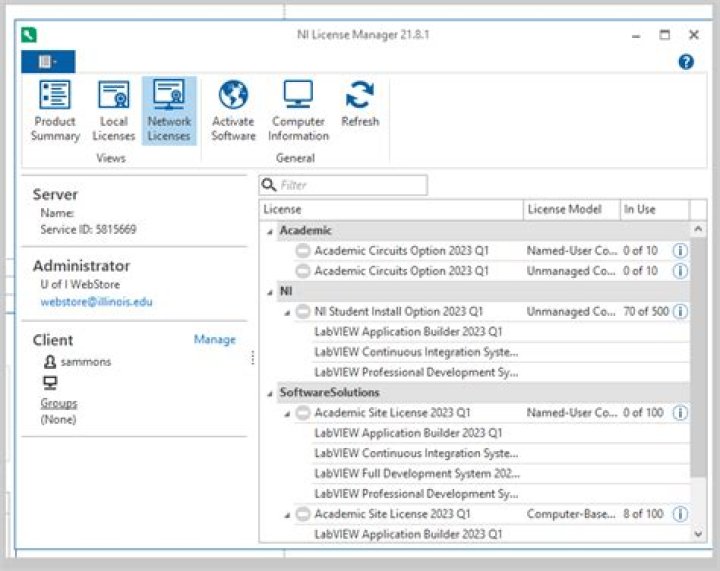The image size is (720, 571).
Task: Select the Network Licenses view
Action: (x=169, y=110)
